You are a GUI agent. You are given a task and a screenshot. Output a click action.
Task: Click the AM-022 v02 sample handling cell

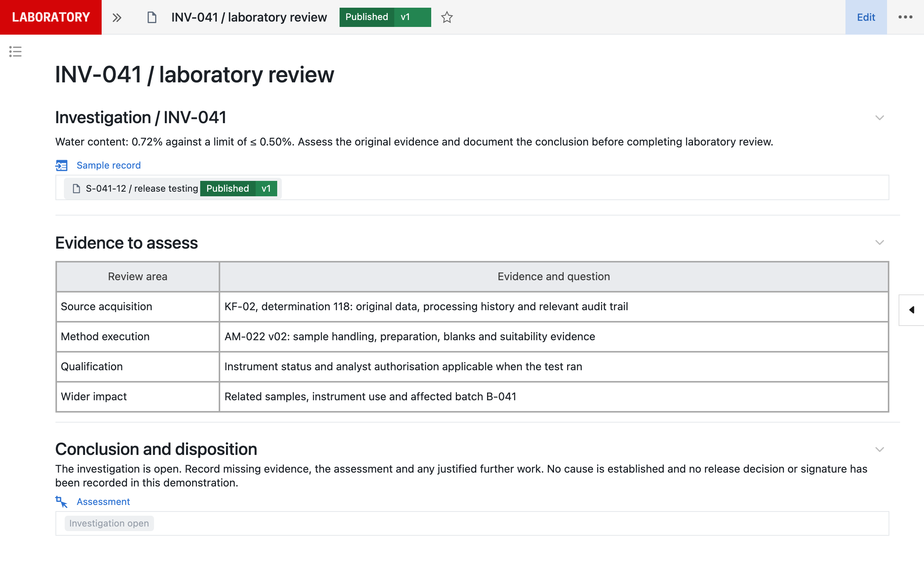point(554,337)
